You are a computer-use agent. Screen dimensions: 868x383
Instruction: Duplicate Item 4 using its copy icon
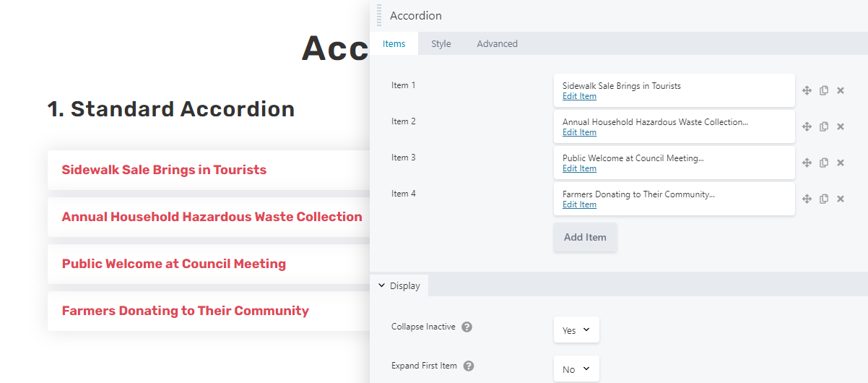coord(824,199)
